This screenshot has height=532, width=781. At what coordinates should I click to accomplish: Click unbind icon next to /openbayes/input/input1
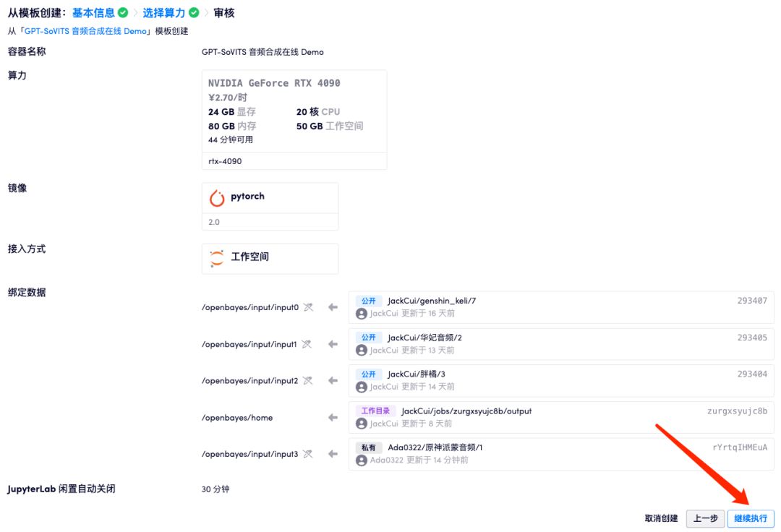coord(307,344)
